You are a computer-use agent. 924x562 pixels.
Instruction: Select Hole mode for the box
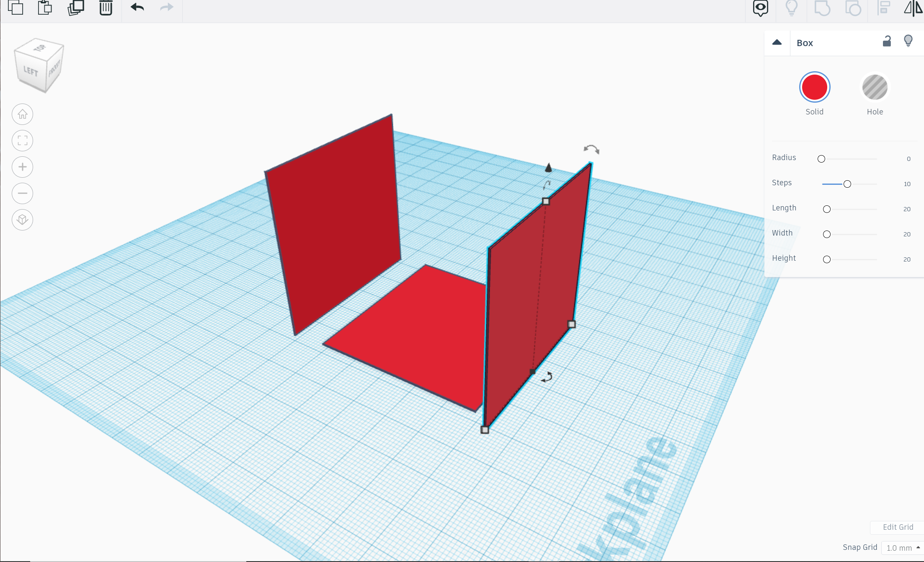pyautogui.click(x=875, y=87)
